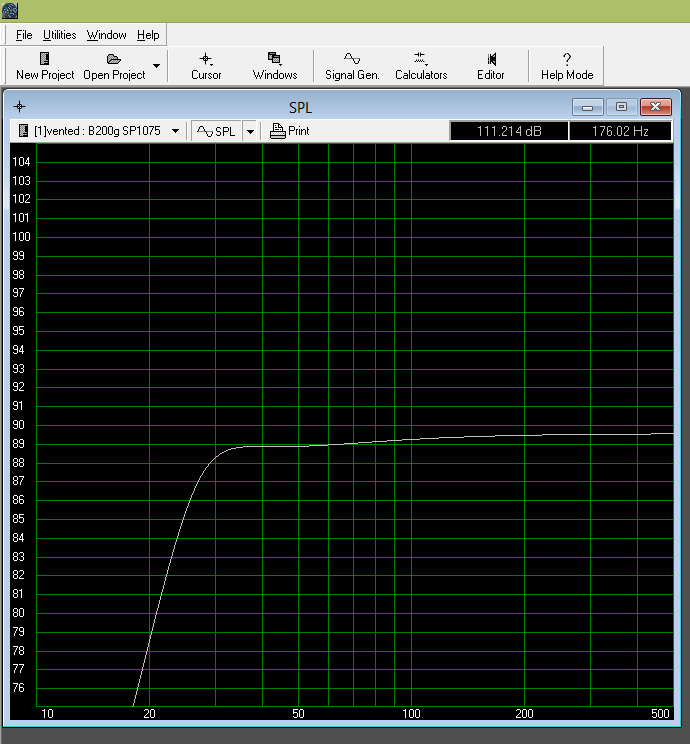Open the File menu
Viewport: 690px width, 744px height.
tap(24, 35)
